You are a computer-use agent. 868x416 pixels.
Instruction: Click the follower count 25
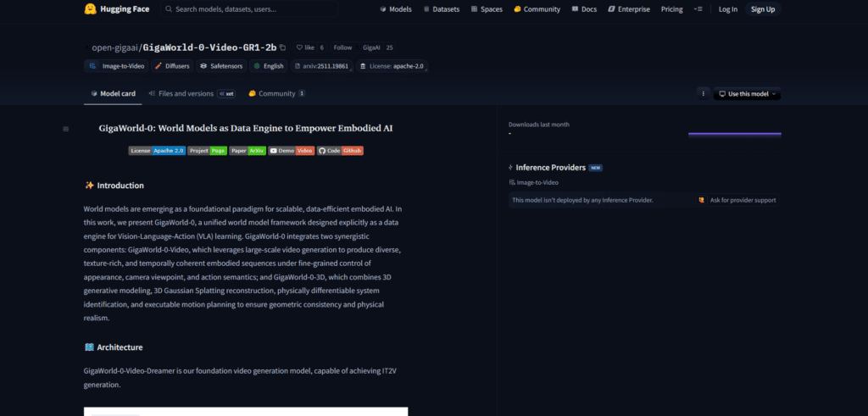(x=389, y=47)
